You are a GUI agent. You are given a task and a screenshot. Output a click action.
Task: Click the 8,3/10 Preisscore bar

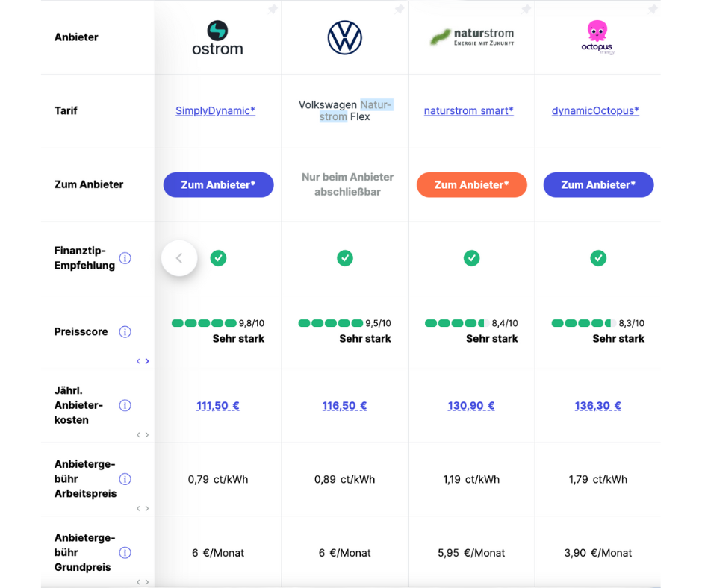pyautogui.click(x=584, y=323)
